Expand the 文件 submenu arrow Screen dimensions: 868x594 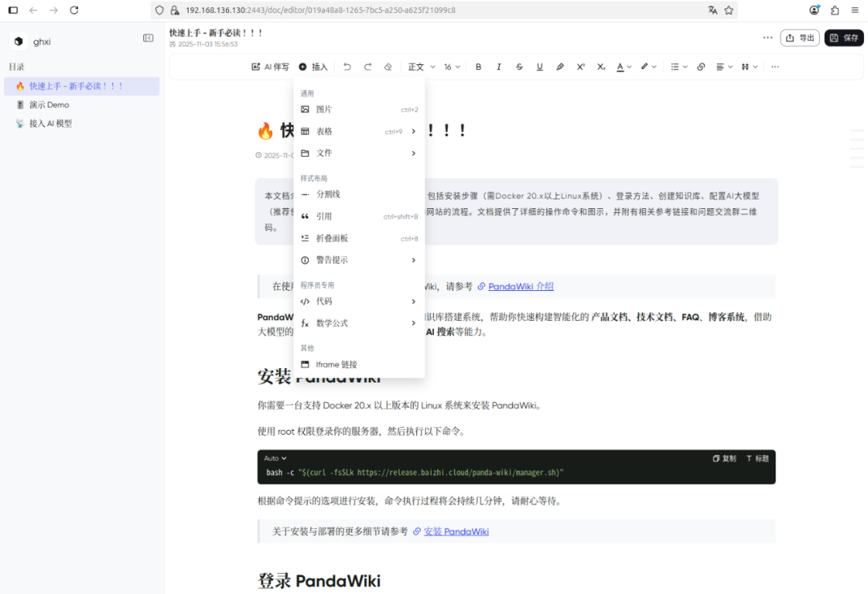(x=414, y=154)
